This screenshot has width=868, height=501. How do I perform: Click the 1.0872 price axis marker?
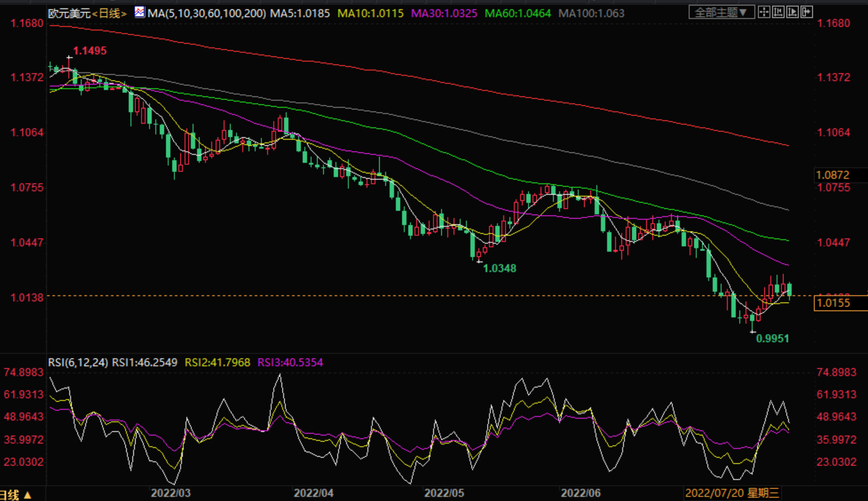[x=832, y=175]
